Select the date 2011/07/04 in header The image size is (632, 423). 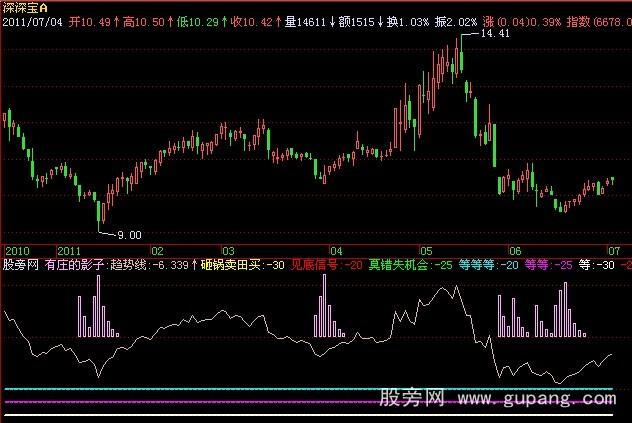click(x=33, y=22)
